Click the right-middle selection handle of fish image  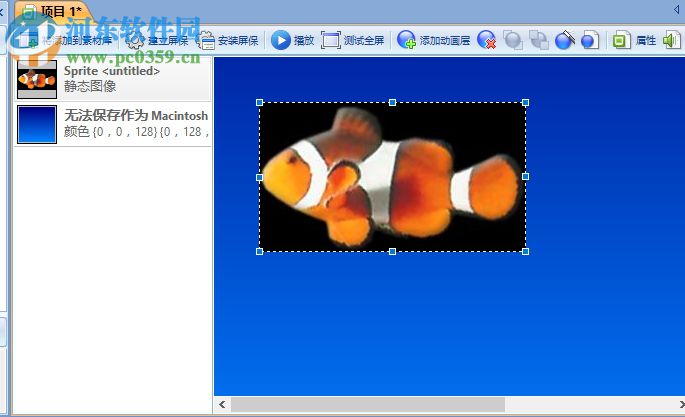pos(526,176)
